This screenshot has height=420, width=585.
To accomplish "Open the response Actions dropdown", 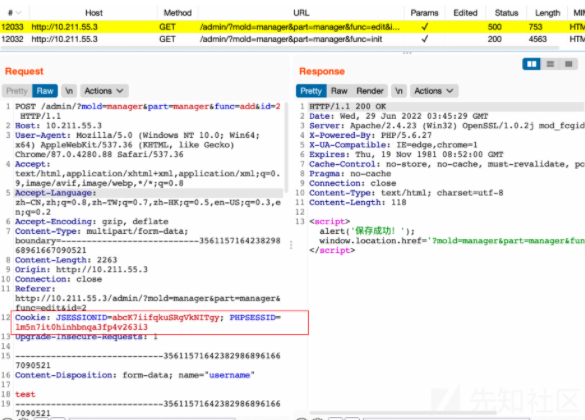I will [x=434, y=91].
